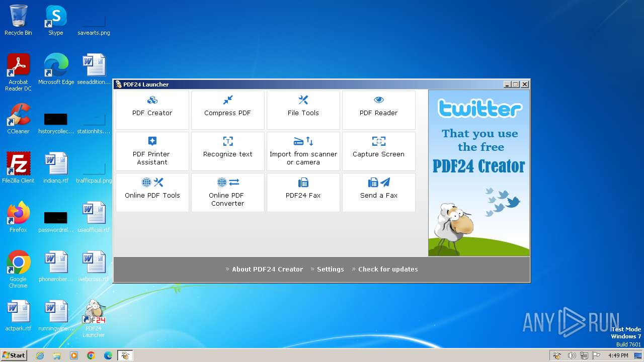Select Import from scanner or camera

click(303, 151)
